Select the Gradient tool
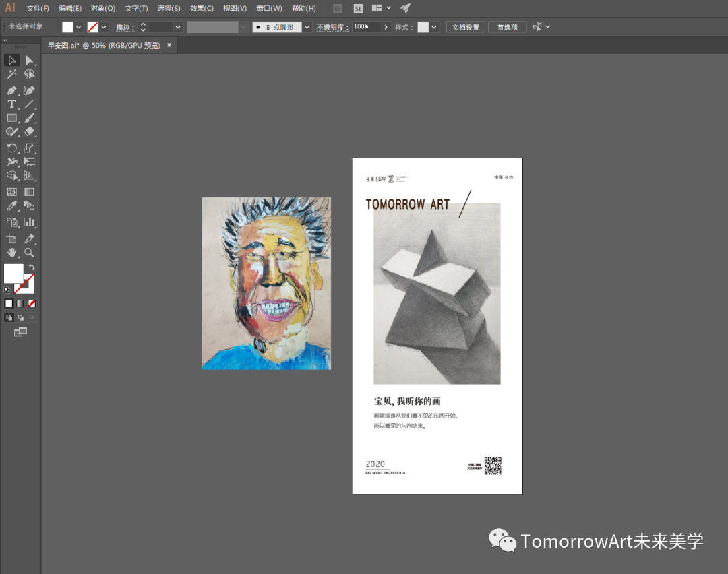The height and width of the screenshot is (574, 728). pyautogui.click(x=29, y=192)
